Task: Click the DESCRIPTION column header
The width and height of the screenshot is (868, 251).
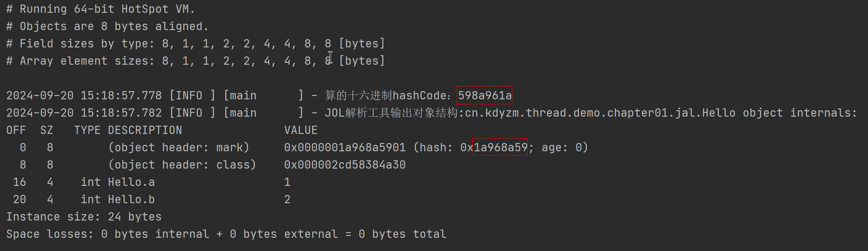Action: (145, 130)
